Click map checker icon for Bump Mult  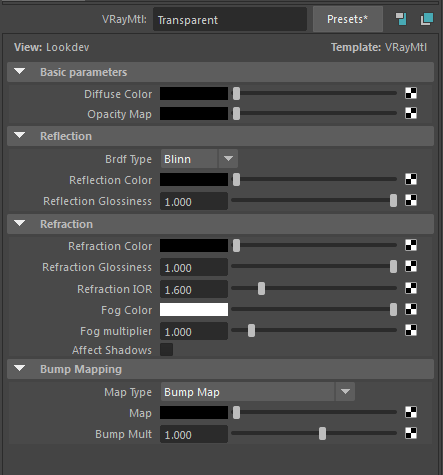pyautogui.click(x=411, y=433)
